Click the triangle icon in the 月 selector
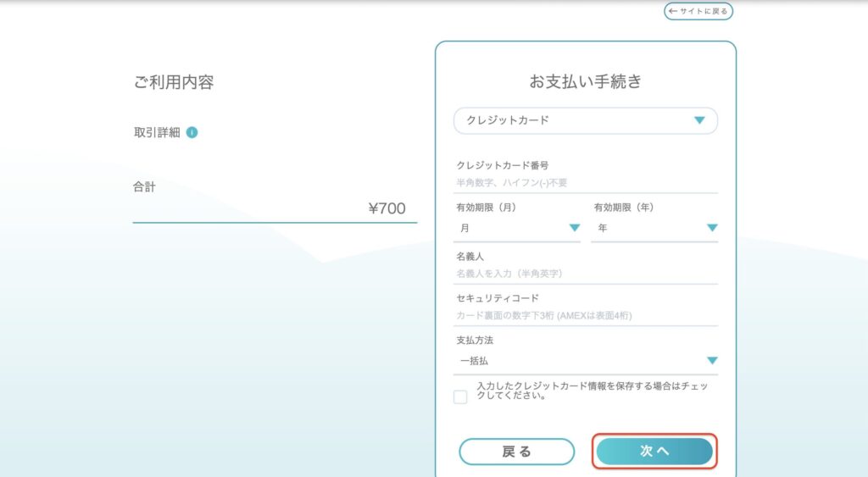The height and width of the screenshot is (477, 868). [574, 228]
